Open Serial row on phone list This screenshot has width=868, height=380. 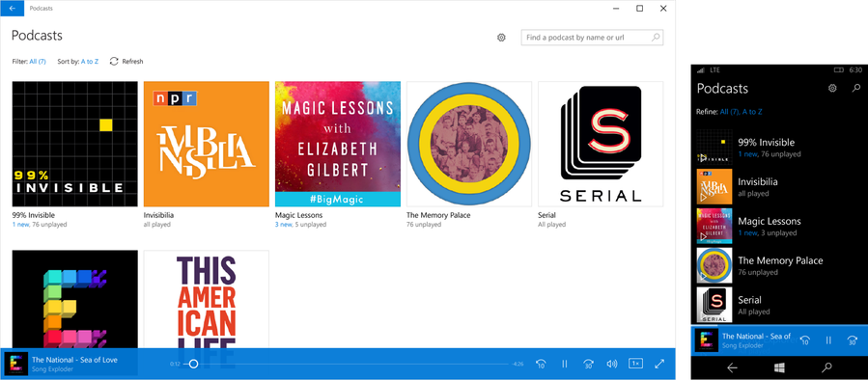point(779,306)
